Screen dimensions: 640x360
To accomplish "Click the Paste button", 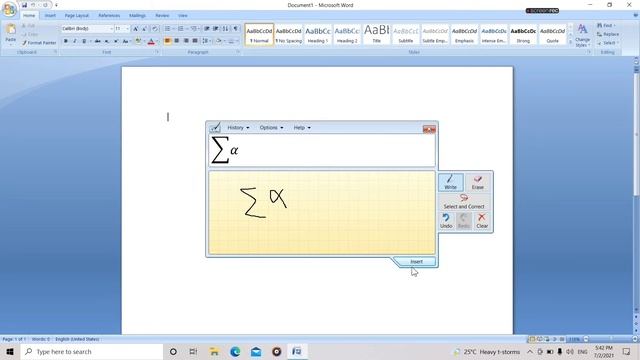I will click(11, 33).
